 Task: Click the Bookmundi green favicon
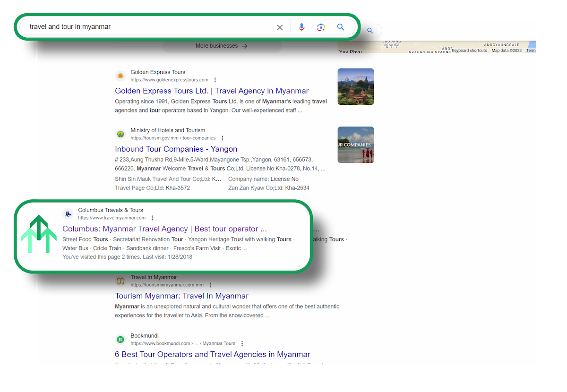(x=120, y=340)
